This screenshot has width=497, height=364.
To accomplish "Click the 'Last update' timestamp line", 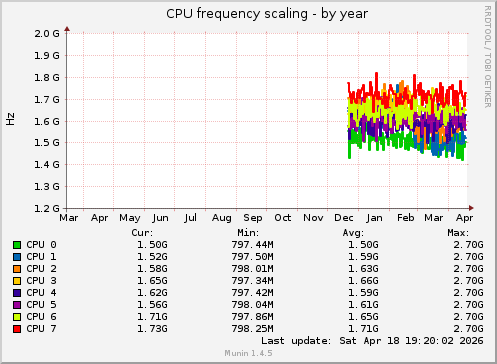I will 372,341.
